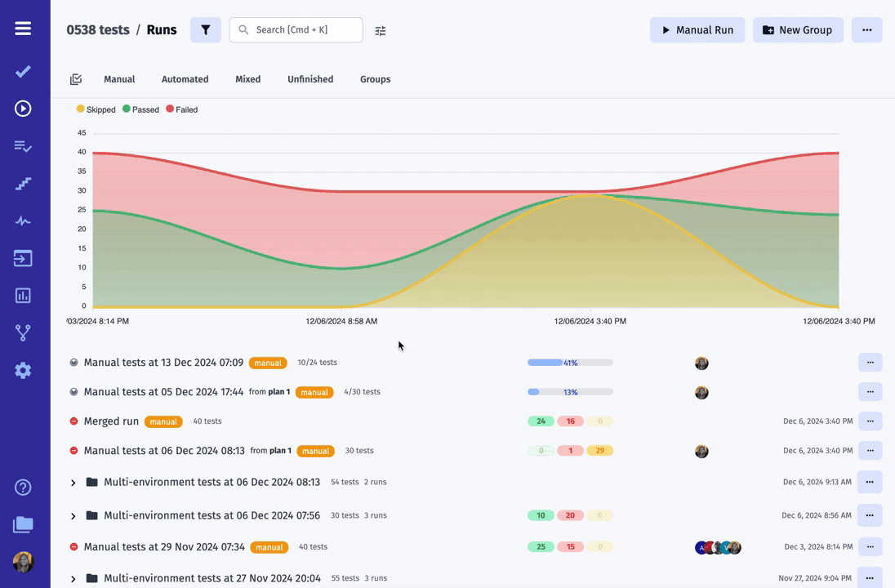This screenshot has width=895, height=588.
Task: Toggle the Failed legend series
Action: point(181,109)
